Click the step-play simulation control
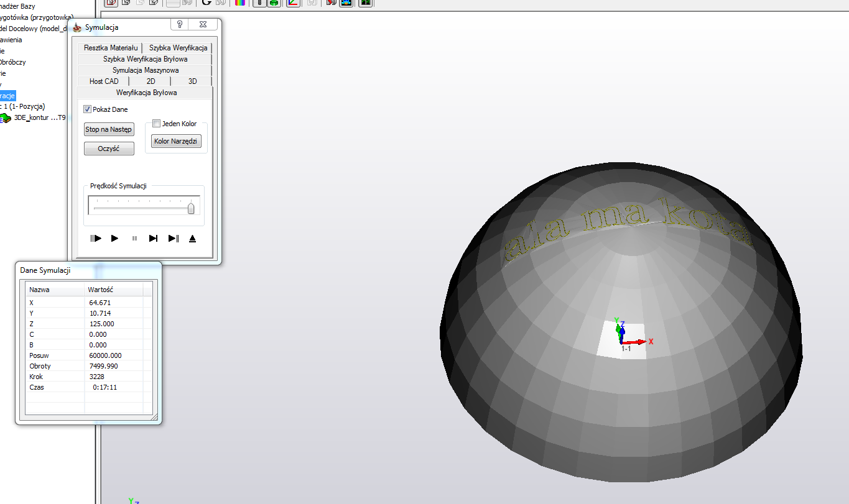This screenshot has width=849, height=504. (x=96, y=239)
